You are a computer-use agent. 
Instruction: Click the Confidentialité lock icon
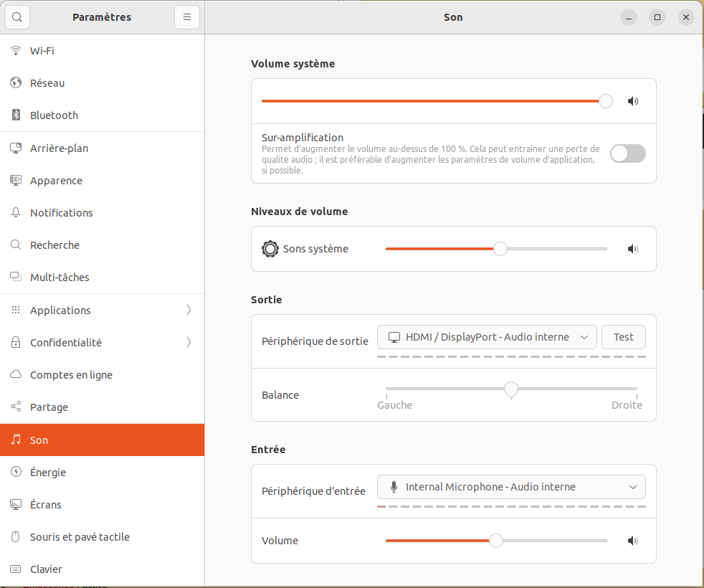coord(16,342)
